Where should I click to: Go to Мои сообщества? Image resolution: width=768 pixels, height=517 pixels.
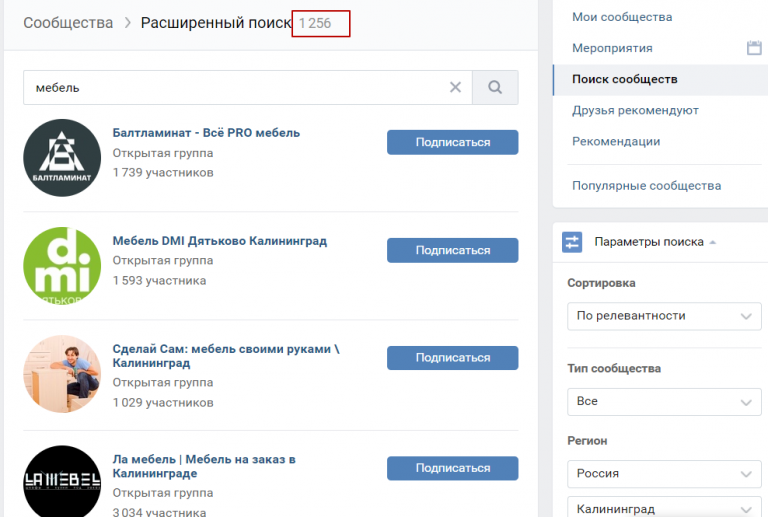(622, 17)
